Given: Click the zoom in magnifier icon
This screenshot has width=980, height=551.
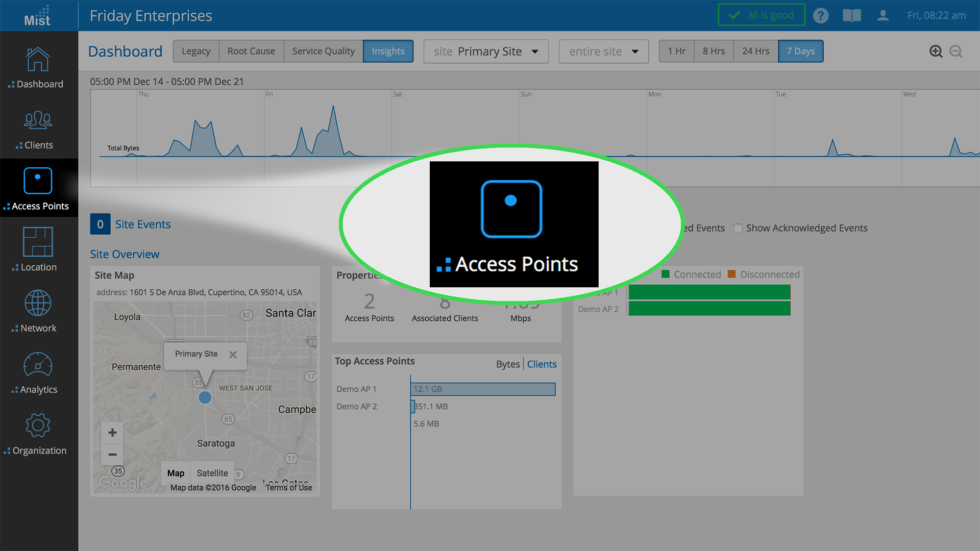Looking at the screenshot, I should [x=936, y=52].
